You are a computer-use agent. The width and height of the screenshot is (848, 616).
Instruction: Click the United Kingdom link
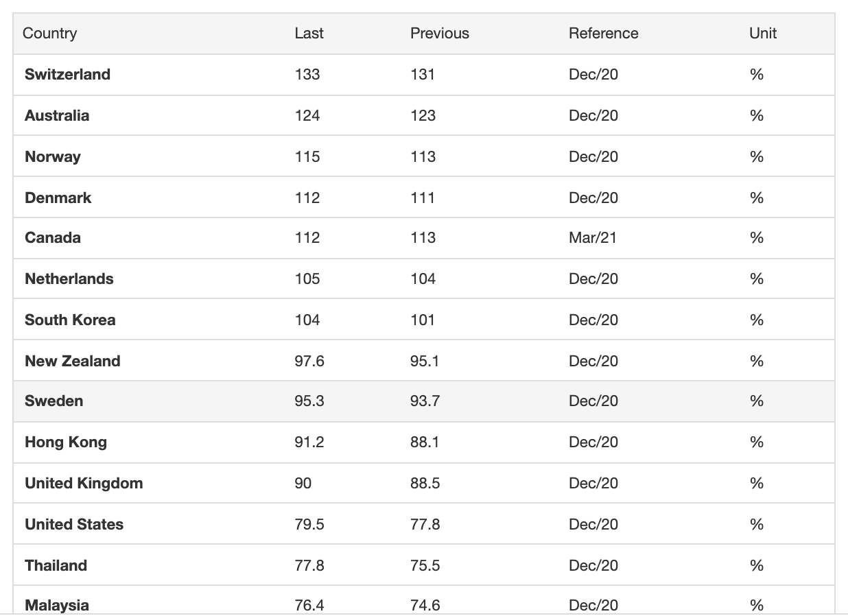tap(84, 484)
